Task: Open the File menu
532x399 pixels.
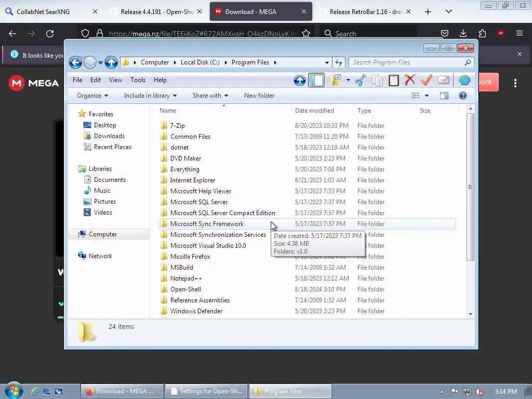Action: tap(77, 80)
